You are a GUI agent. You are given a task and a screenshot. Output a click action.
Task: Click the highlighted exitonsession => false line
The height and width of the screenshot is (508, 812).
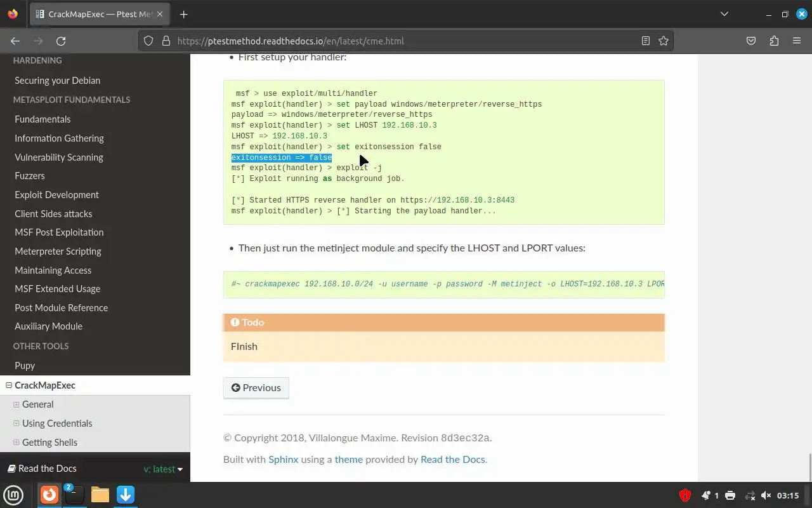pos(282,157)
